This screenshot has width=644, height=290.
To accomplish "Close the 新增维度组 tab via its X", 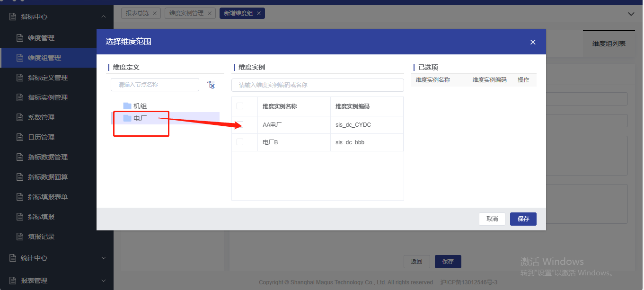I will [259, 13].
